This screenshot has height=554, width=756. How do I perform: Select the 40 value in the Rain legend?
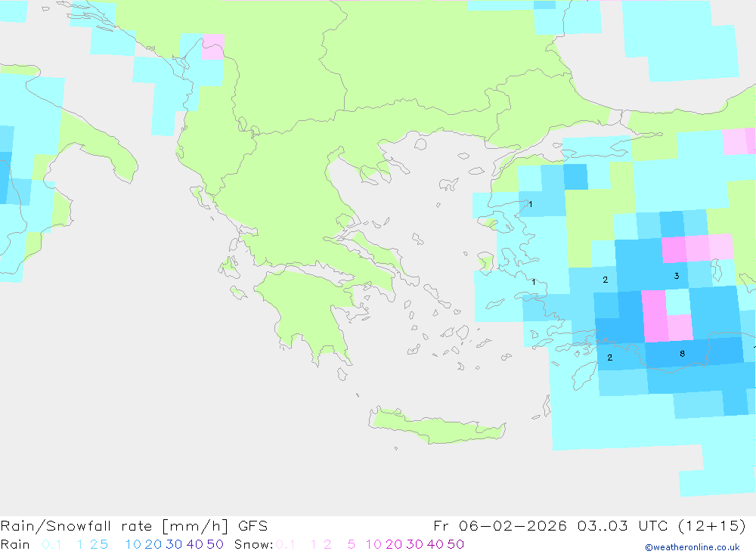195,544
